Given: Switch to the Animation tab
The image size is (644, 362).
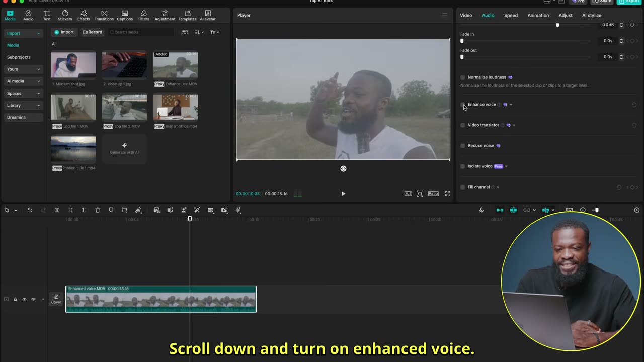Looking at the screenshot, I should point(538,16).
